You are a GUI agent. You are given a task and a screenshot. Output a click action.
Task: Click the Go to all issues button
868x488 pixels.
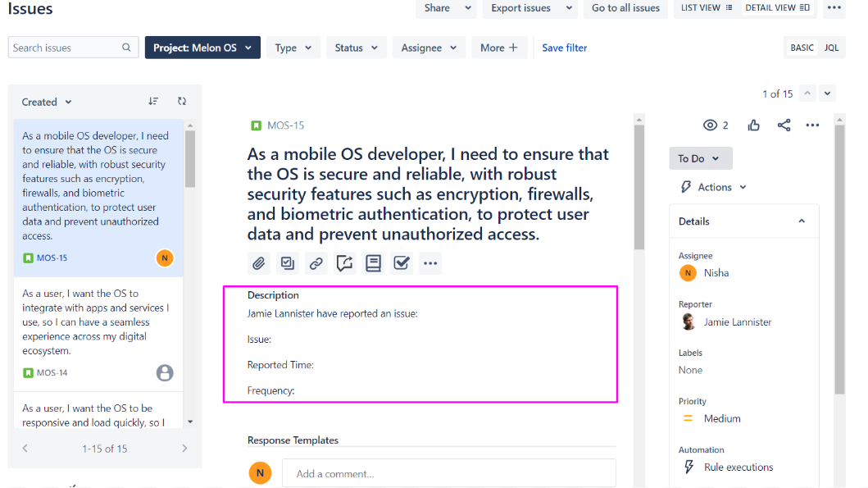[625, 8]
